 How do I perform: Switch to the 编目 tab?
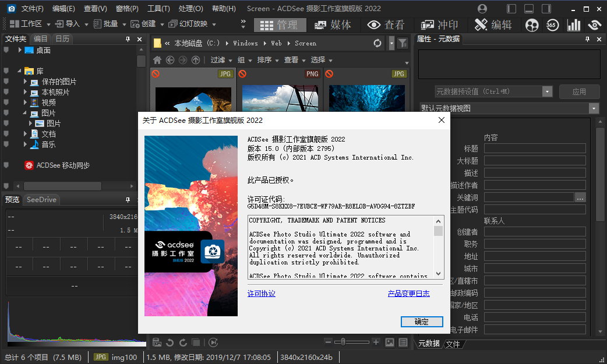[40, 38]
